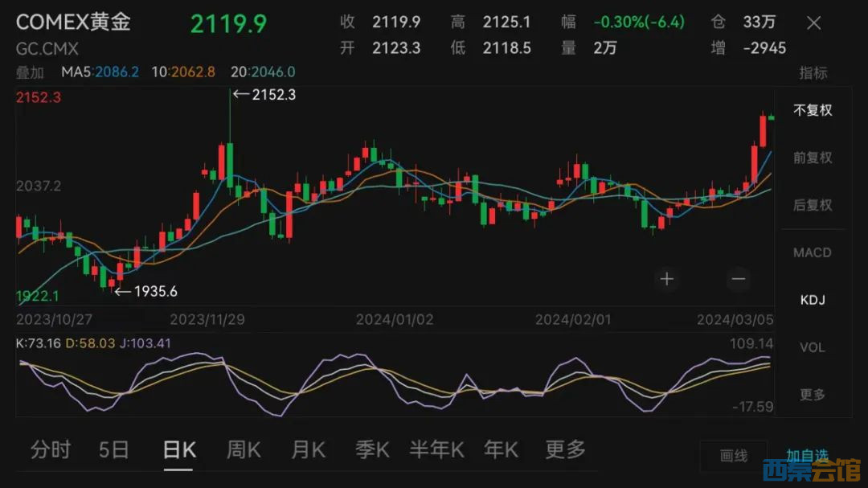Close the COMEX gold chart view
Screen dimensions: 868x488
(x=813, y=23)
